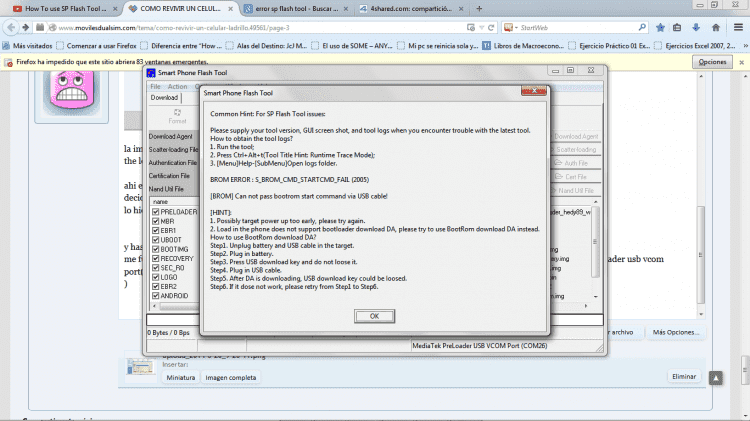
Task: Click the Opciones button in popup bar
Action: click(x=712, y=62)
